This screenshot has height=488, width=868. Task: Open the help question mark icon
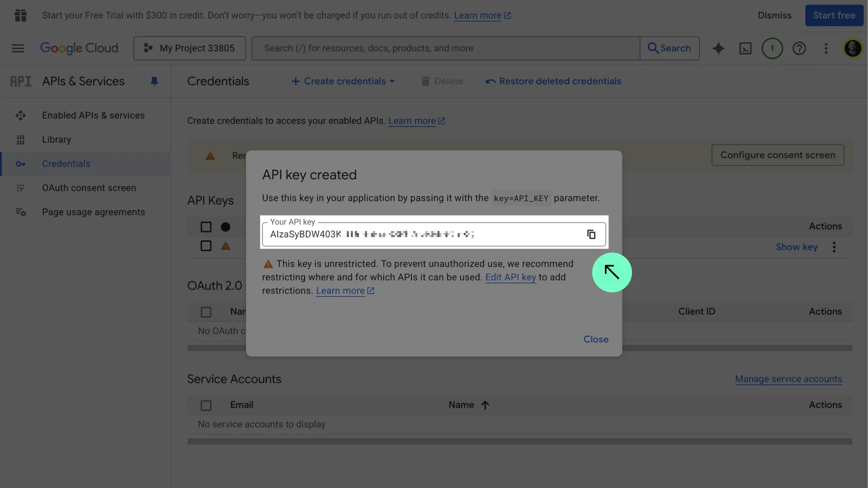pyautogui.click(x=799, y=48)
